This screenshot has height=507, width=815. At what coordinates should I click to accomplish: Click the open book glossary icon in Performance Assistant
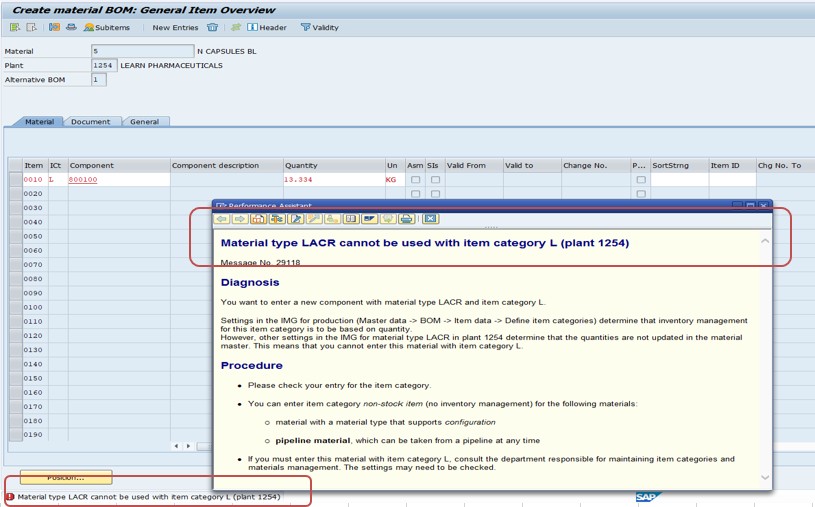pyautogui.click(x=351, y=219)
